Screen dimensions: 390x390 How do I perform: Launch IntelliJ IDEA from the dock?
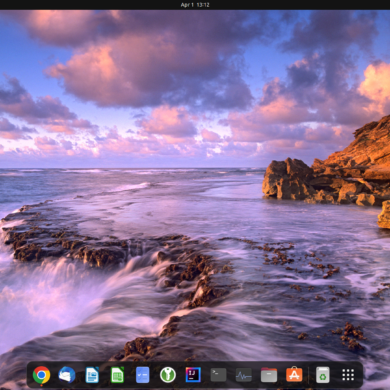tap(193, 375)
